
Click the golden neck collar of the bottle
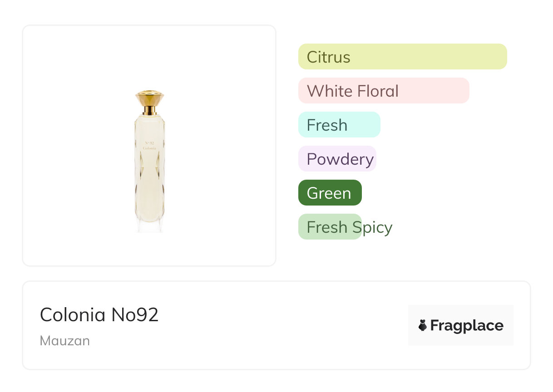[x=149, y=110]
